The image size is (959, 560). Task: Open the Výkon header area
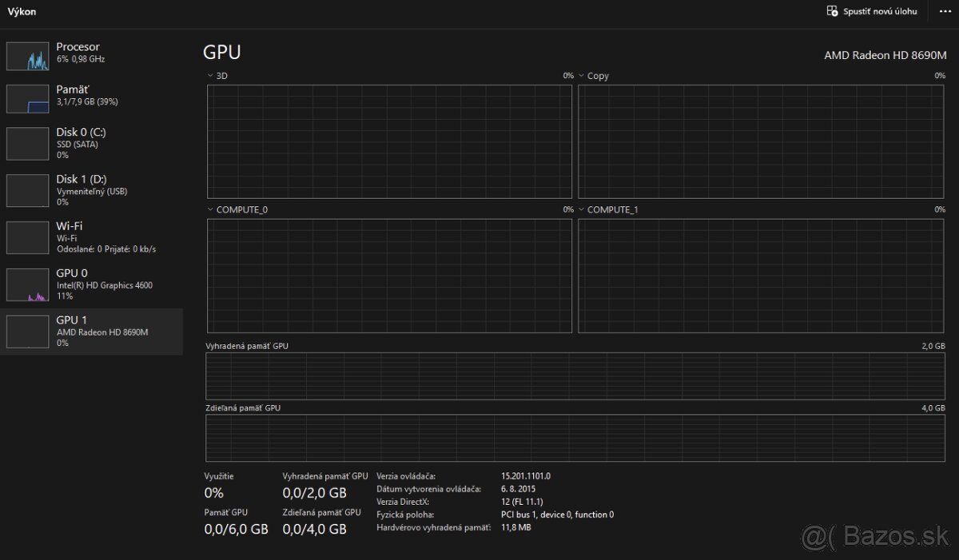[x=22, y=11]
